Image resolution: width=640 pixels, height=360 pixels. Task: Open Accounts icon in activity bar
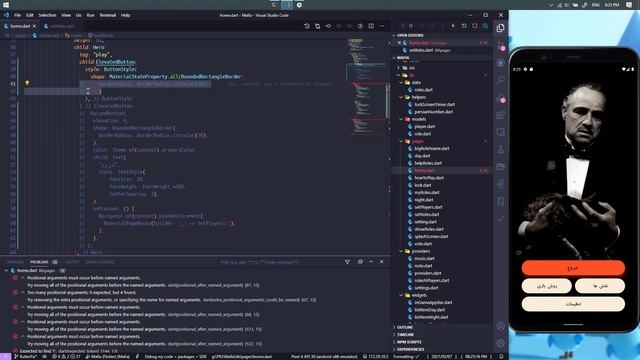(500, 326)
